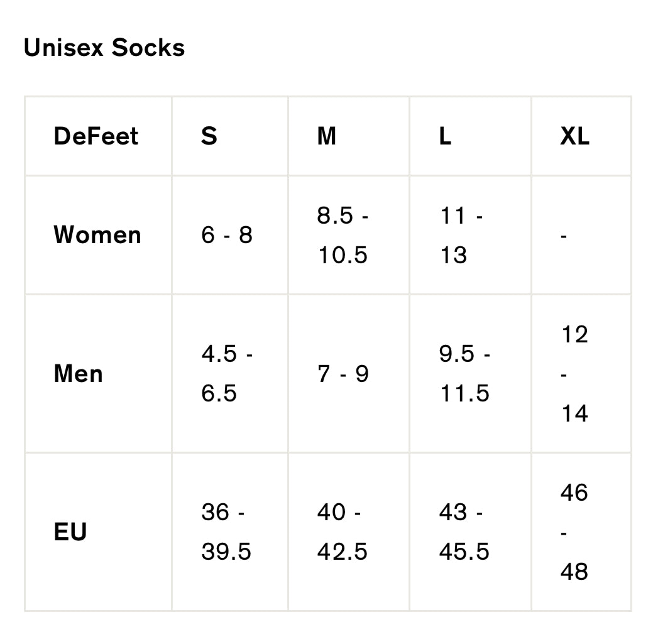Click EU XL size 46 - 48

click(x=574, y=532)
